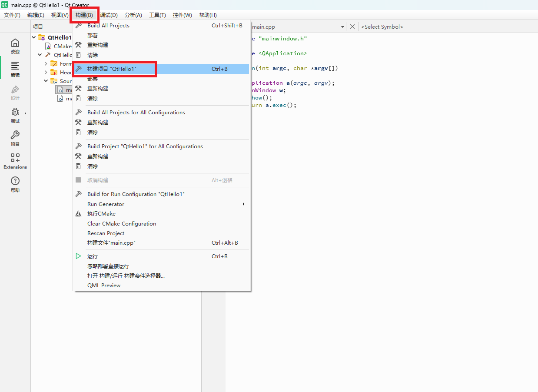Open the 编辑(E) menu in menu bar

[36, 15]
